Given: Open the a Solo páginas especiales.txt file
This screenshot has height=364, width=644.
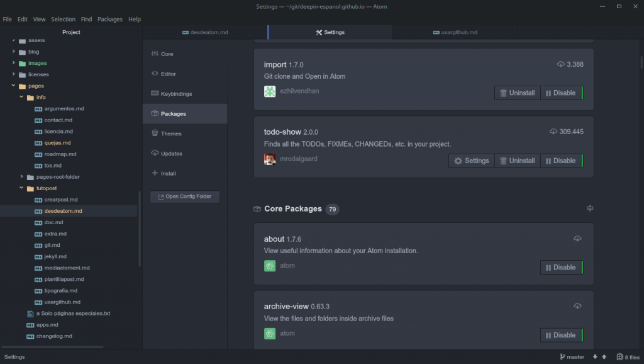Looking at the screenshot, I should coord(73,314).
